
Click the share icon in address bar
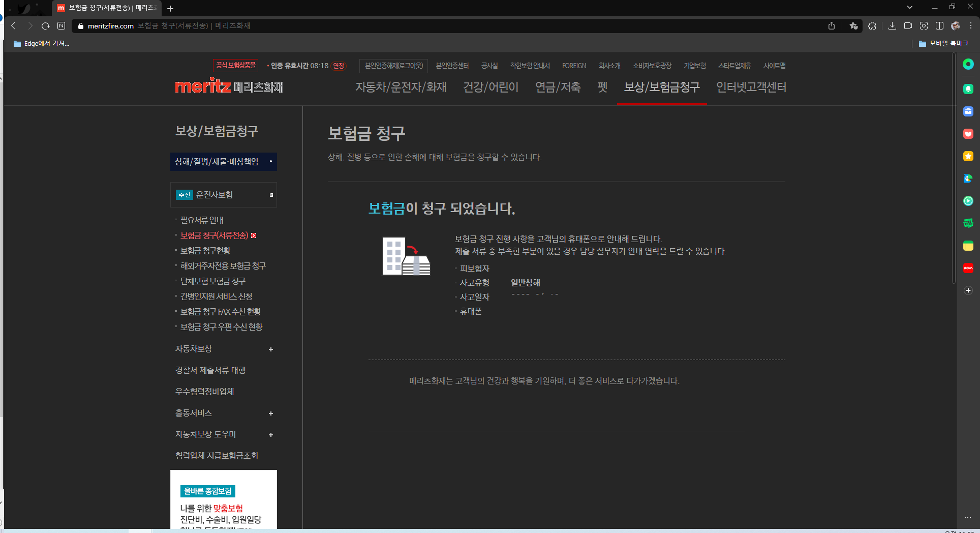pos(832,26)
